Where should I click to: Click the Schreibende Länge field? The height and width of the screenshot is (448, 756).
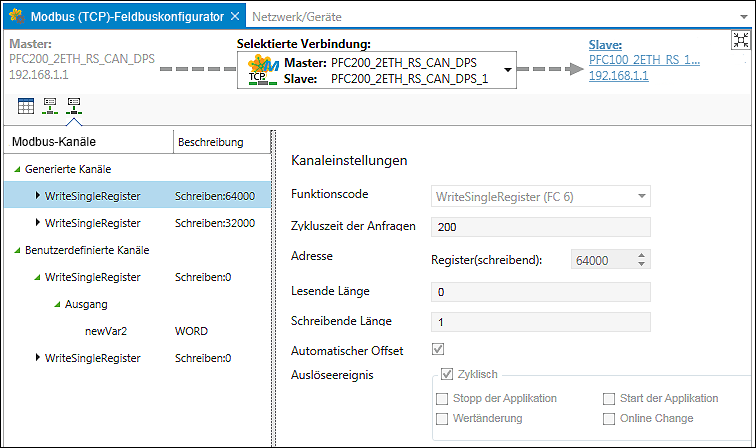[540, 322]
